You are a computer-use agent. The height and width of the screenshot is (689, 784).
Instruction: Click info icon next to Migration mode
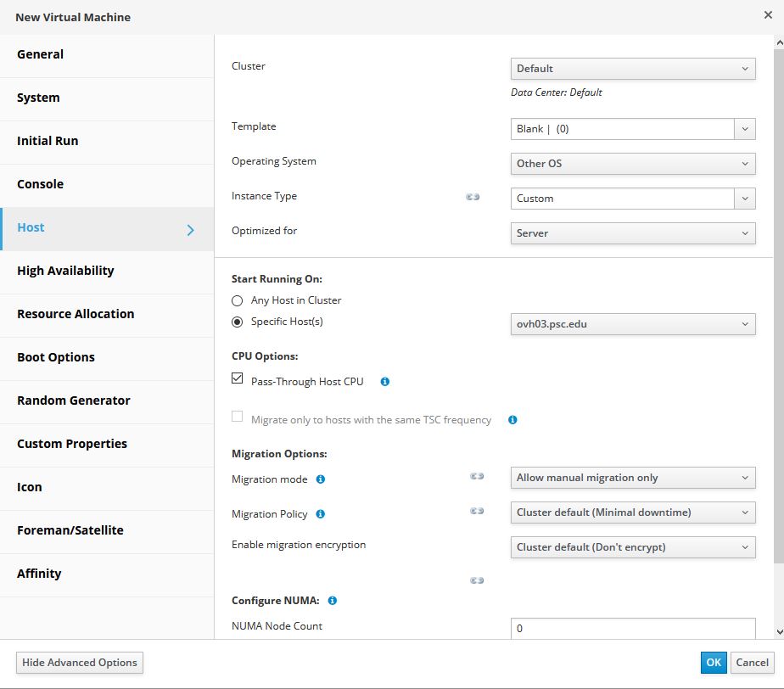tap(320, 479)
